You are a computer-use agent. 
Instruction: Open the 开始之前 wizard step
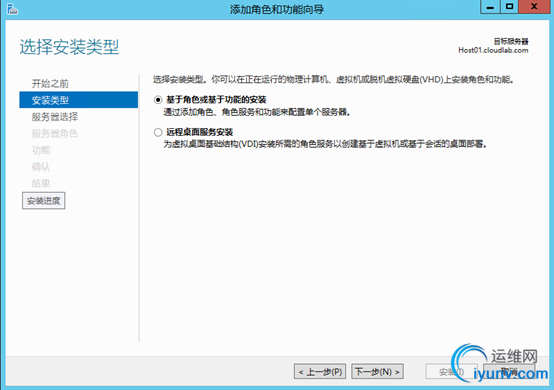50,84
